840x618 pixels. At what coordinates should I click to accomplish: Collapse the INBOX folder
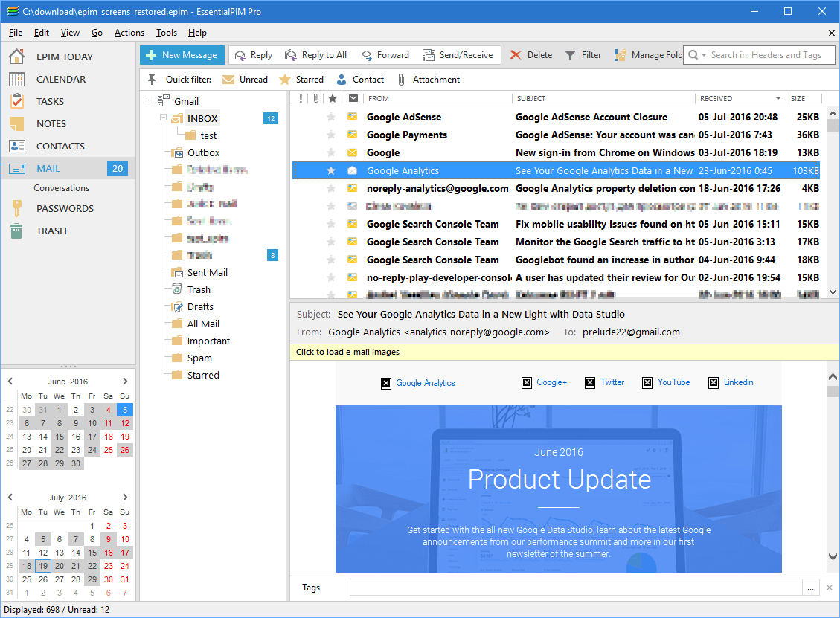click(x=164, y=118)
